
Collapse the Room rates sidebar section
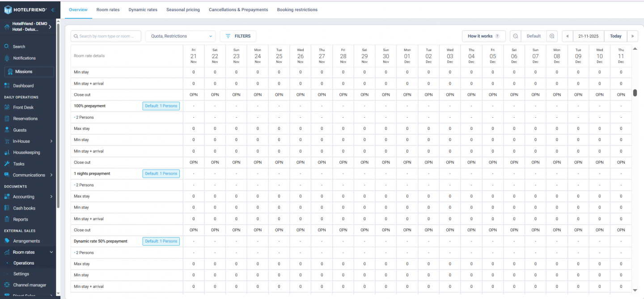51,252
